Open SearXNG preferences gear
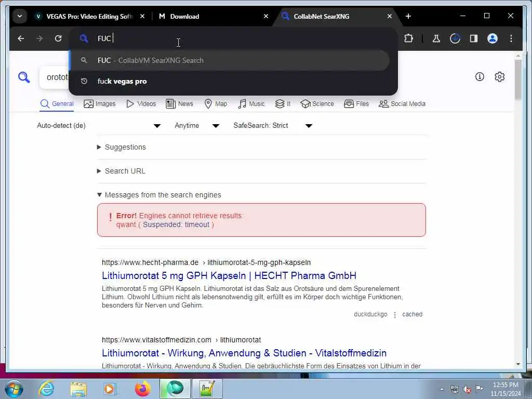This screenshot has height=399, width=532. (499, 77)
